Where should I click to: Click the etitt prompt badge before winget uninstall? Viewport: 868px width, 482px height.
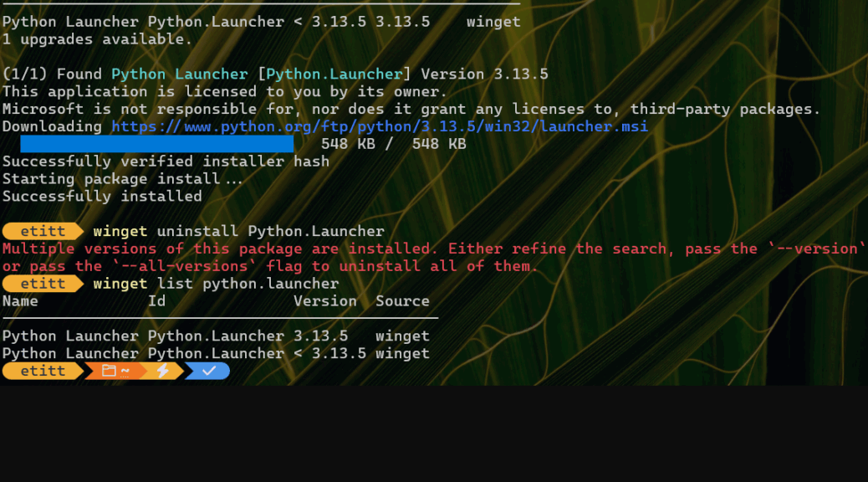click(x=43, y=231)
